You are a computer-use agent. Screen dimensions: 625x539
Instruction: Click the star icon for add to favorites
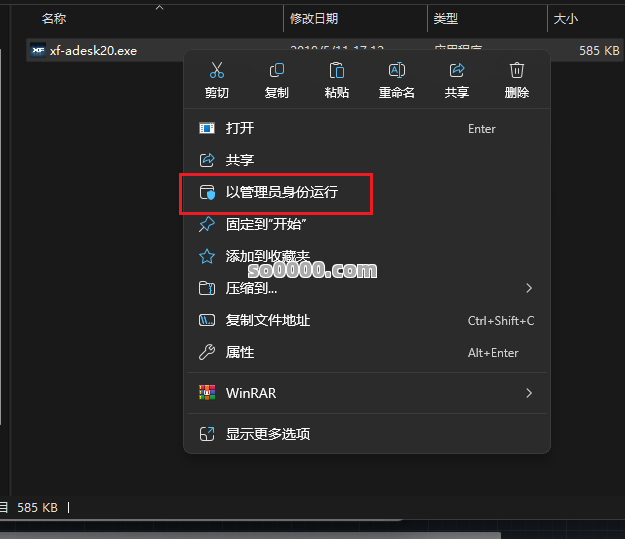(207, 256)
